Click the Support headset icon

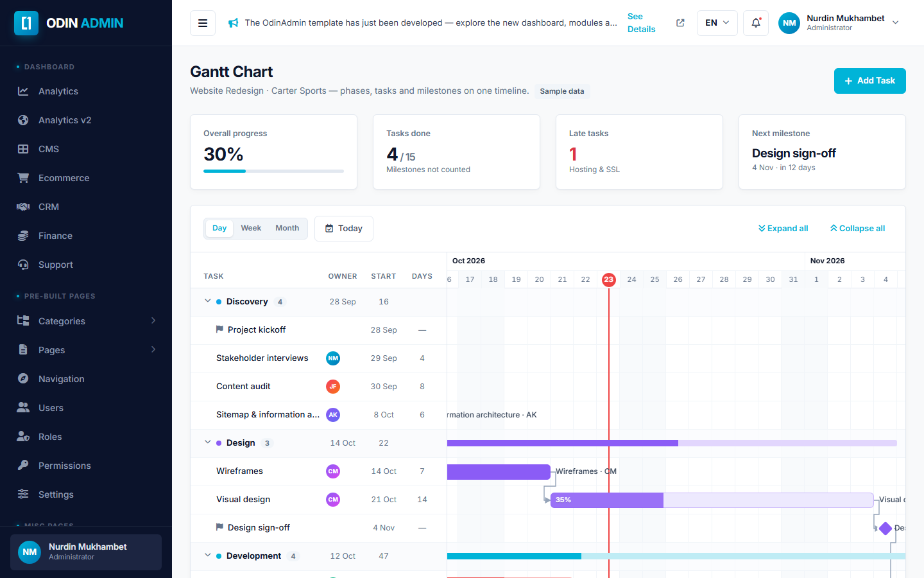23,265
